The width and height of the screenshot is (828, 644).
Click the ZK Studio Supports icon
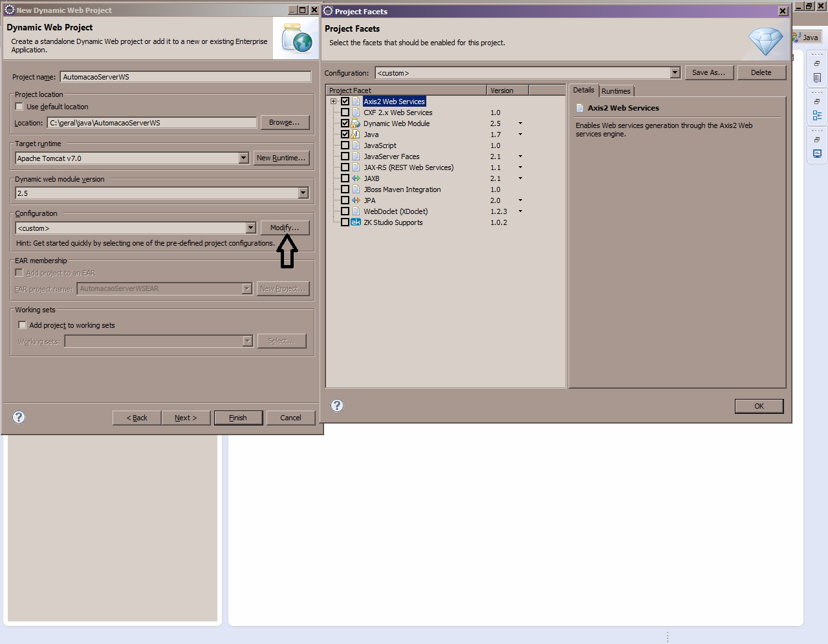[x=355, y=222]
